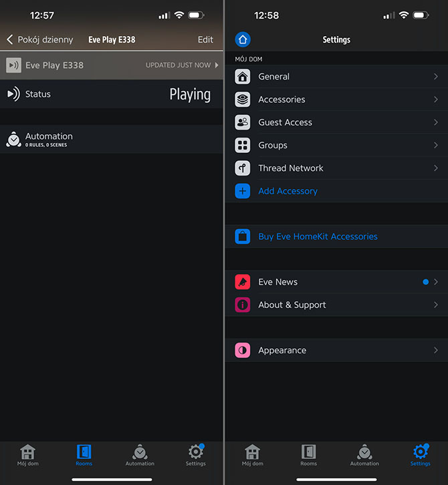Tap Add Accessory link

[288, 191]
